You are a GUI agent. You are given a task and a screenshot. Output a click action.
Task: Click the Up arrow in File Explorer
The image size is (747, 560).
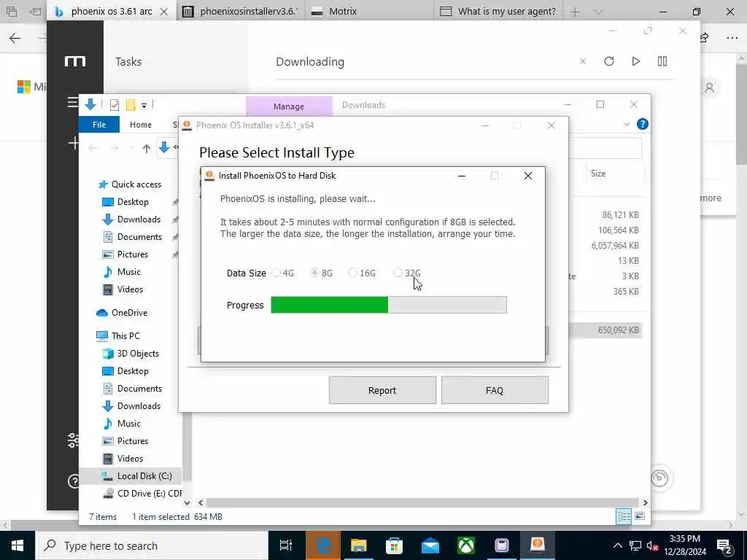point(147,149)
